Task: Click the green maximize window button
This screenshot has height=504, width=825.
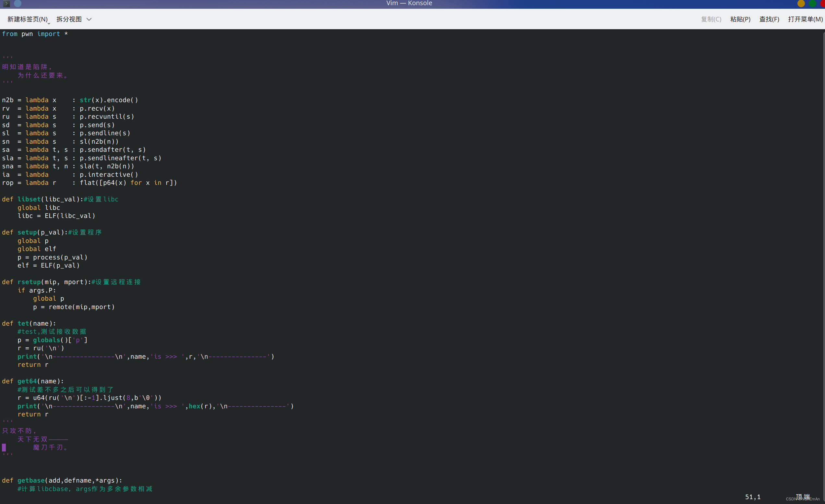Action: point(812,3)
